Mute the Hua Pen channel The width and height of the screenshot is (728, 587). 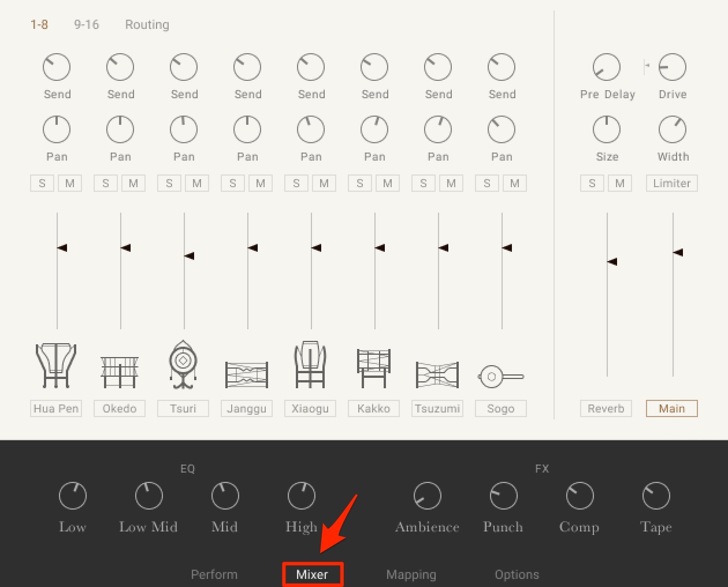tap(70, 183)
